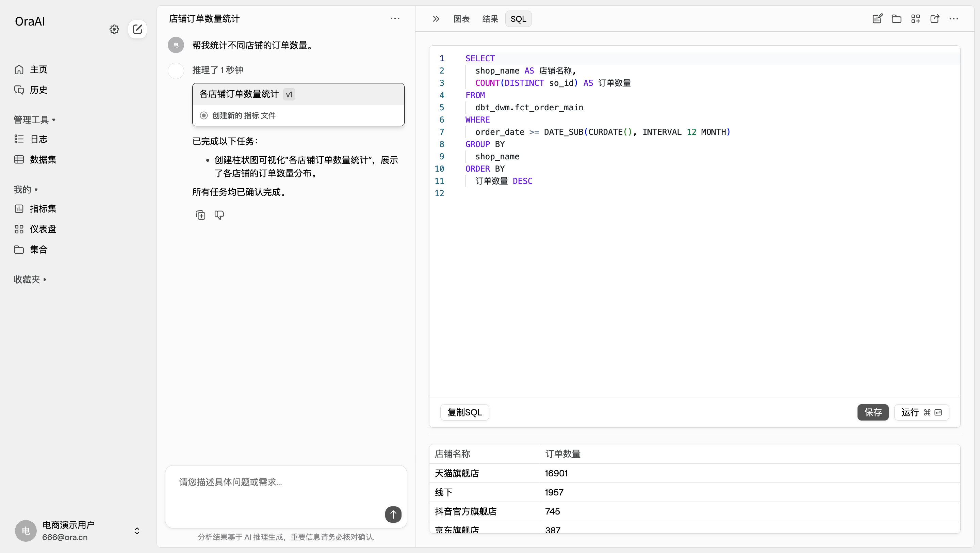Switch to the 图表 tab

[x=462, y=18]
